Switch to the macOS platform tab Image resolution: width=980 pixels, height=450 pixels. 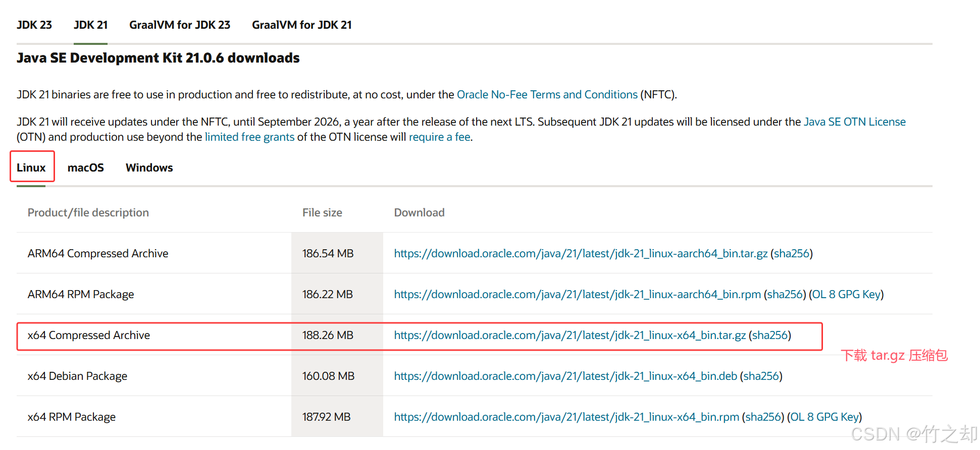[86, 167]
